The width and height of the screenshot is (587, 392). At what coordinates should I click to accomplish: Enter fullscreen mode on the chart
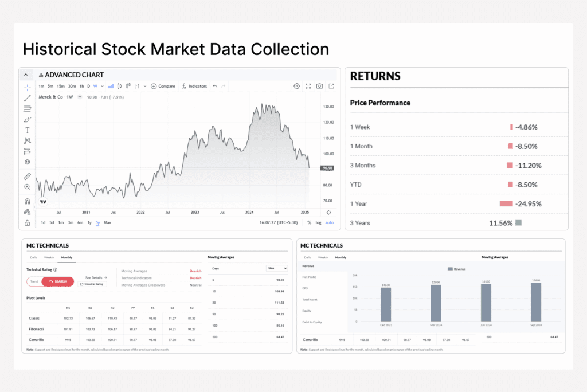[308, 86]
